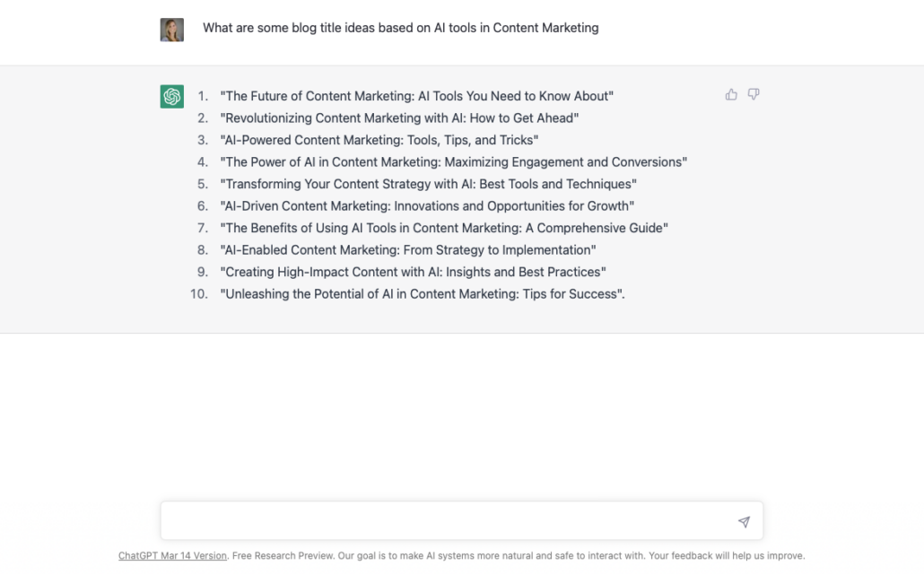This screenshot has width=924, height=574.
Task: Open the ChatGPT Mar 14 Version link
Action: 172,556
